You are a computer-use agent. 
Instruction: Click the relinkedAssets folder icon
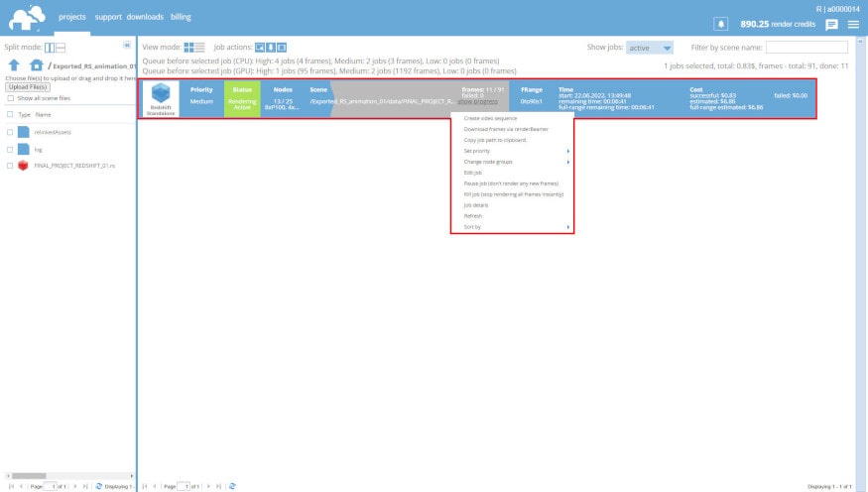tap(23, 132)
